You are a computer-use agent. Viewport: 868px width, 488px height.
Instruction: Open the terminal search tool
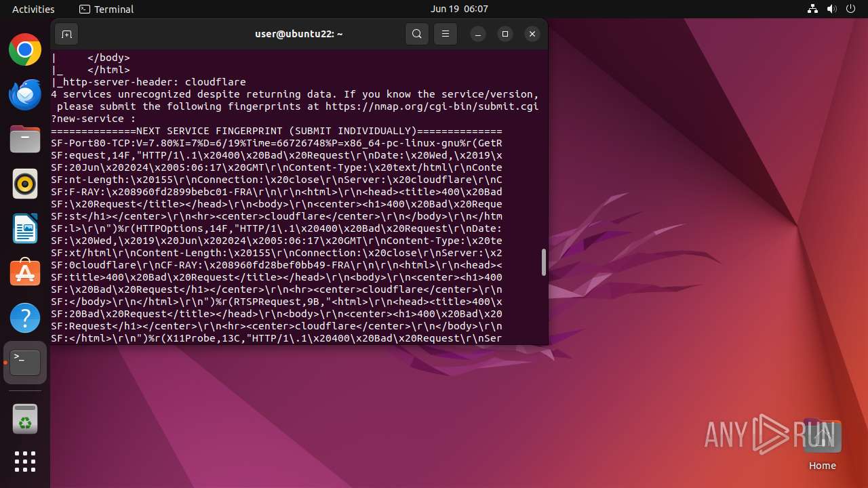point(417,34)
